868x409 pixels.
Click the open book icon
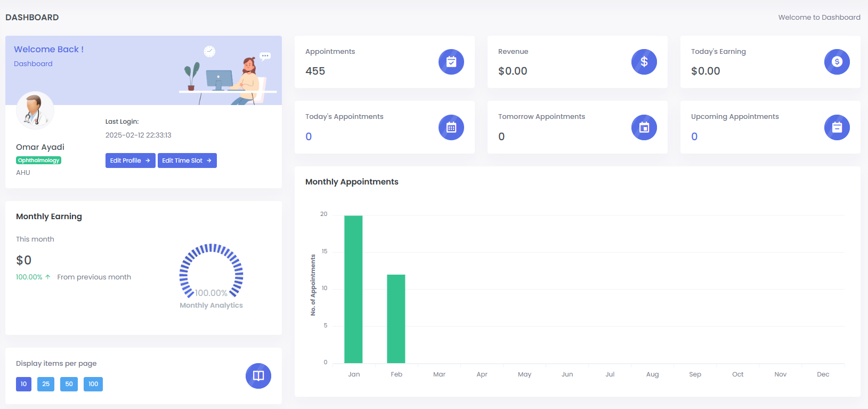(258, 376)
